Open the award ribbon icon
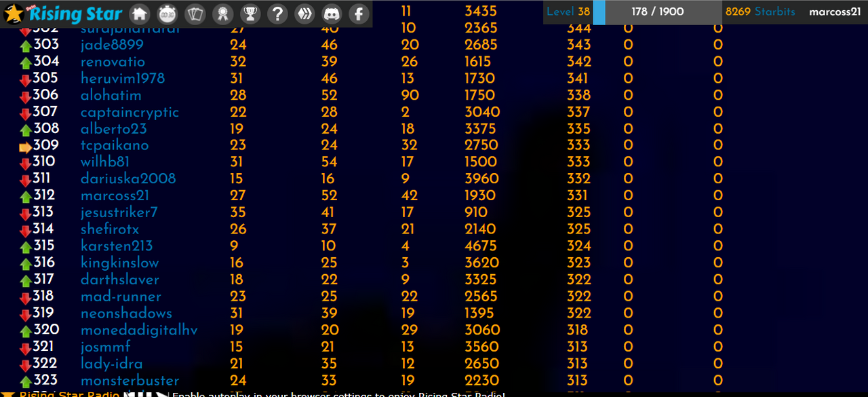868x397 pixels. point(222,13)
